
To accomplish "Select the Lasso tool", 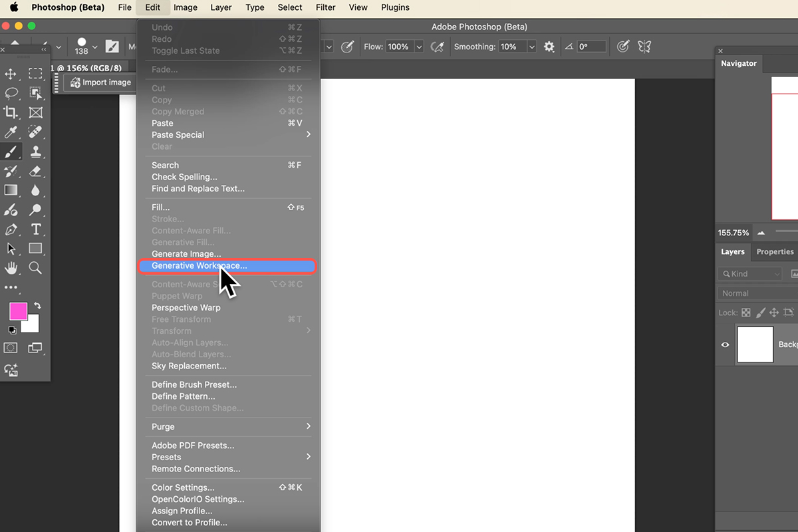I will 11,93.
